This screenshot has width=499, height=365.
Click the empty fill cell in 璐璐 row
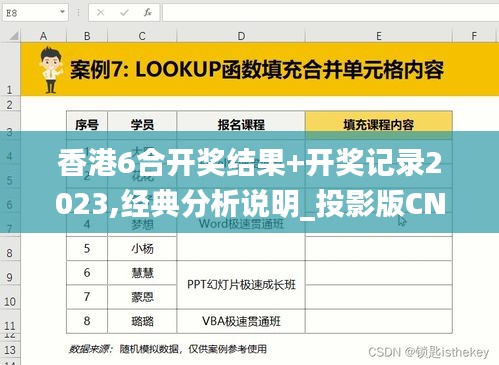[x=379, y=321]
